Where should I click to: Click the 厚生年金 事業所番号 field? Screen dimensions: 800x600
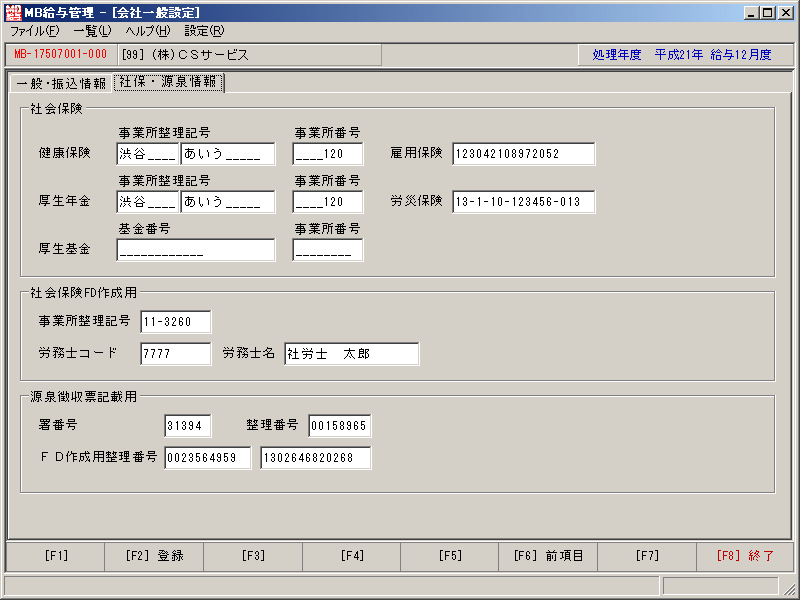(x=328, y=202)
